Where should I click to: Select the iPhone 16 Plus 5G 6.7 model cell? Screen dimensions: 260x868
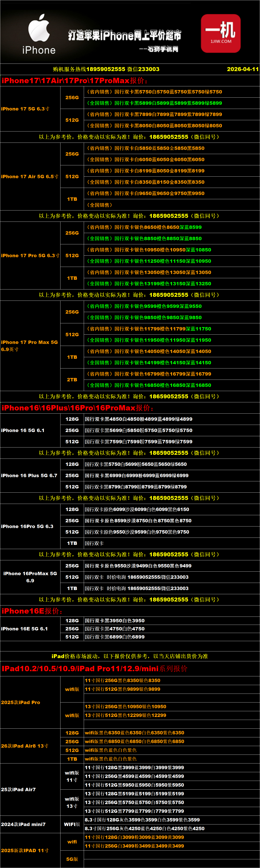coord(29,475)
